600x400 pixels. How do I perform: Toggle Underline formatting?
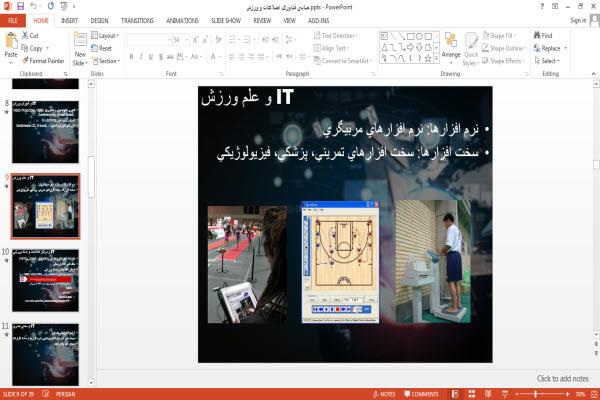click(151, 57)
